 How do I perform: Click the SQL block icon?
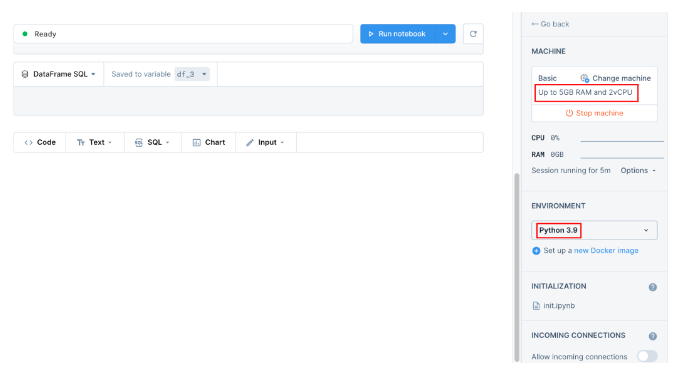click(x=139, y=143)
